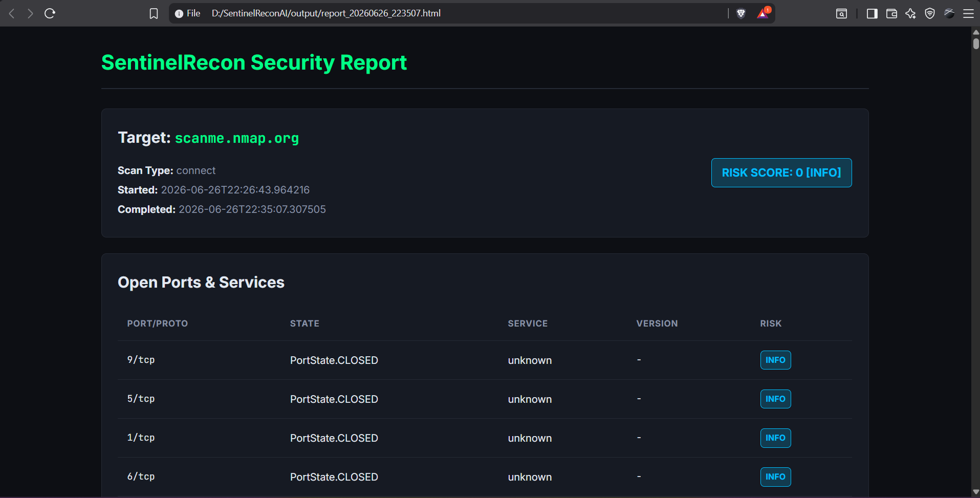Open the profile avatar icon
The height and width of the screenshot is (498, 980).
[949, 14]
